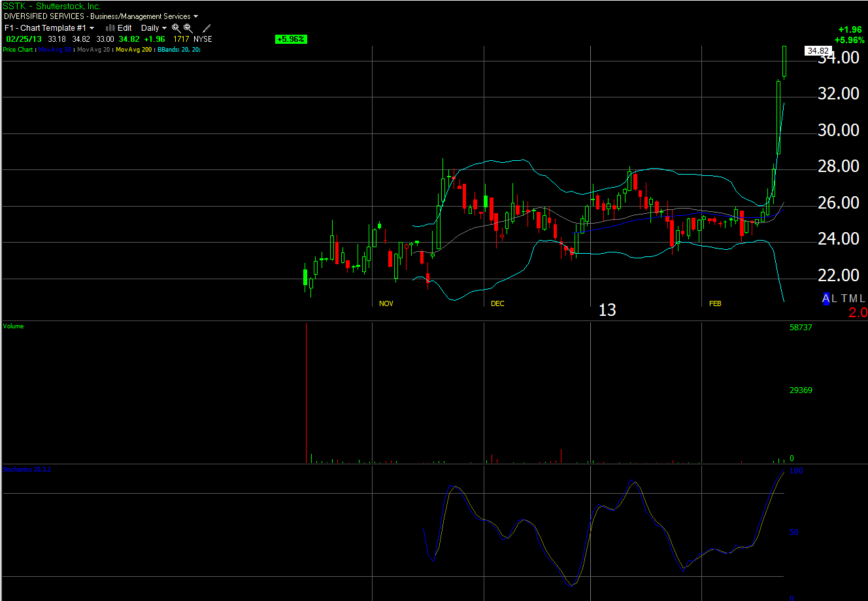Click the FEB month marker

[x=715, y=303]
